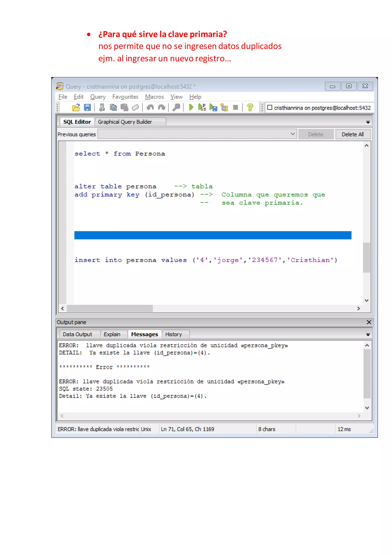392x555 pixels.
Task: Open the Macros menu
Action: click(x=154, y=97)
